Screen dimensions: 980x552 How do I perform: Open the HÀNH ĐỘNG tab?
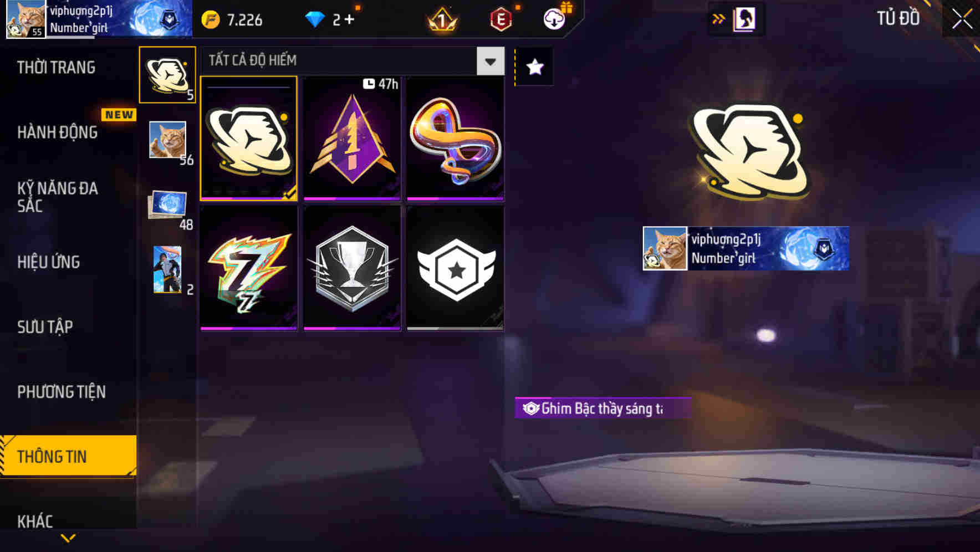(58, 132)
